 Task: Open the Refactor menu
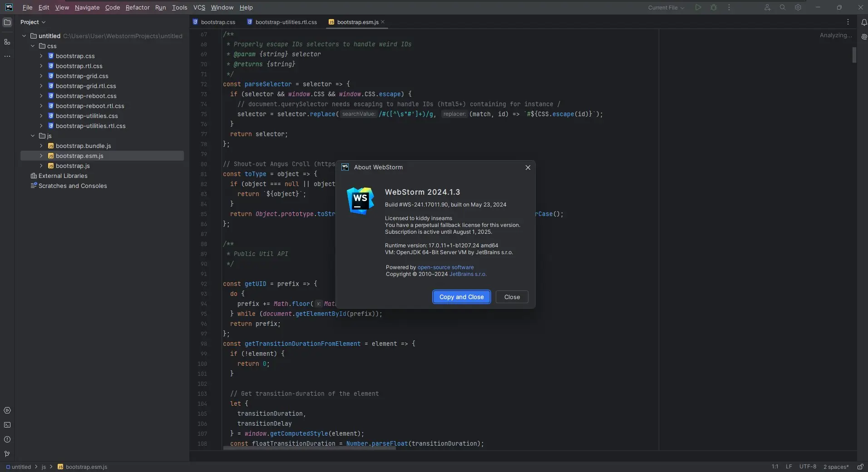(138, 7)
